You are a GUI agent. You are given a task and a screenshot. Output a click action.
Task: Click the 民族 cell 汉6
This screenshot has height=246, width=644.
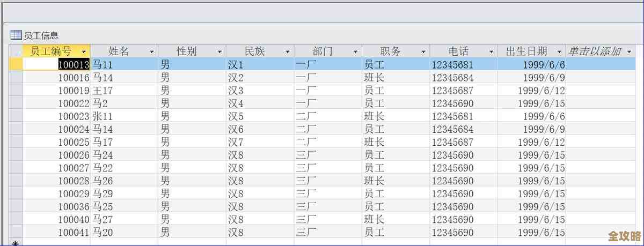coord(260,129)
